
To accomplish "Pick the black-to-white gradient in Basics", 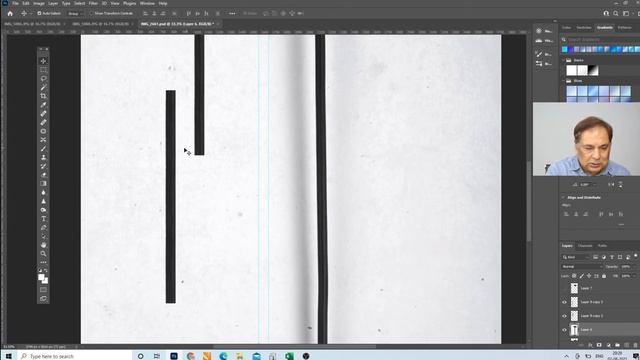I will tap(593, 70).
